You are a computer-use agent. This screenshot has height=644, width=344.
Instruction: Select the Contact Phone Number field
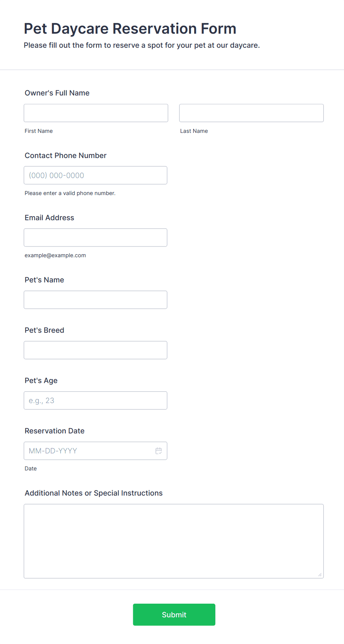coord(95,175)
